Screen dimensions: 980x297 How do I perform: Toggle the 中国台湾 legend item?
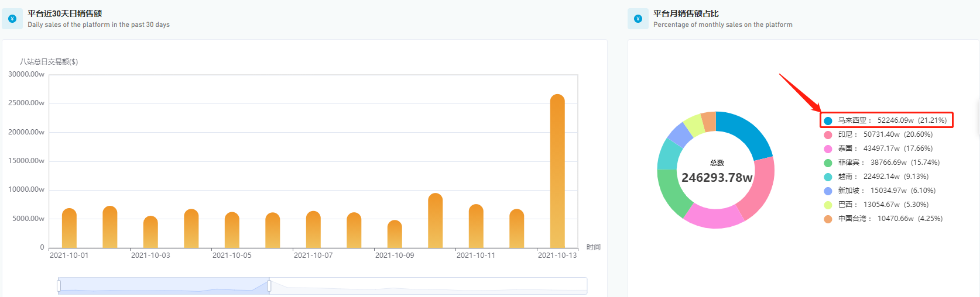(883, 219)
